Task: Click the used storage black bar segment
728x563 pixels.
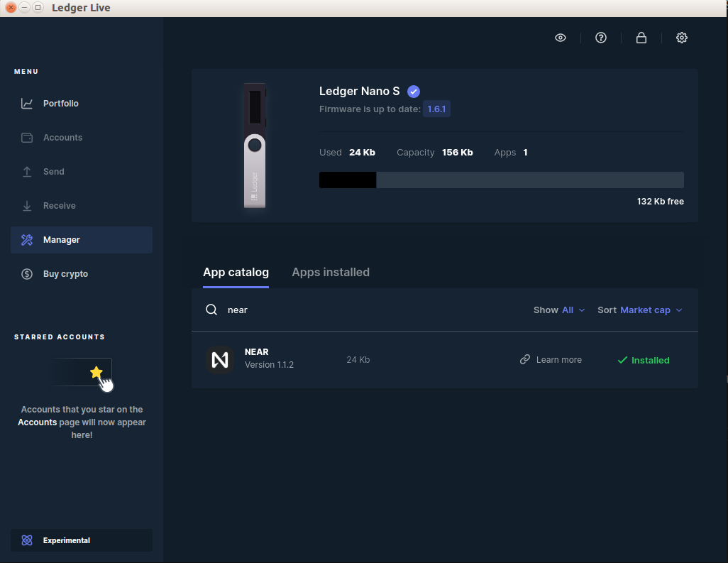Action: pyautogui.click(x=348, y=180)
